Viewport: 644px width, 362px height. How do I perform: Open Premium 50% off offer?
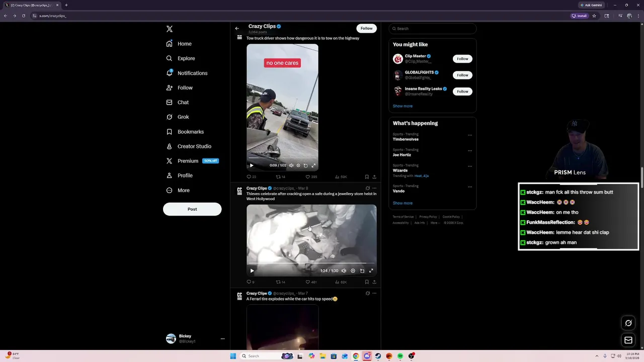(x=192, y=161)
